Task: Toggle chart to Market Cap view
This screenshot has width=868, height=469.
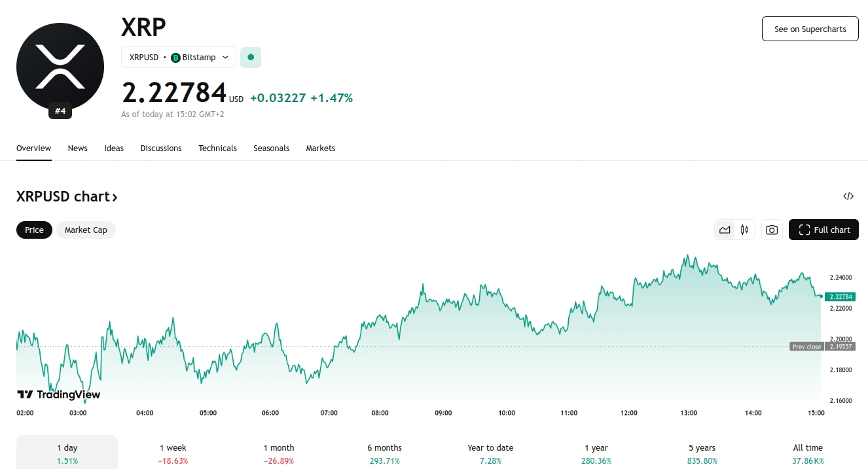Action: pos(86,230)
